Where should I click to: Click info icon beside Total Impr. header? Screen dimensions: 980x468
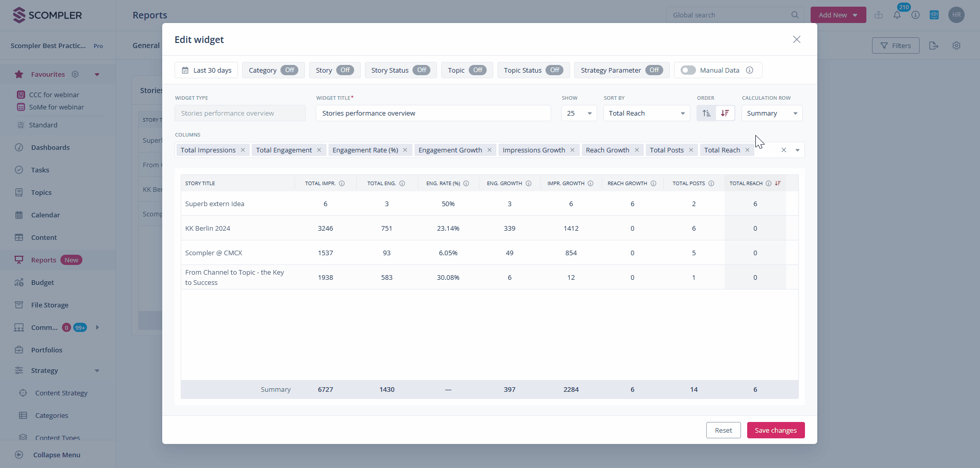tap(342, 183)
